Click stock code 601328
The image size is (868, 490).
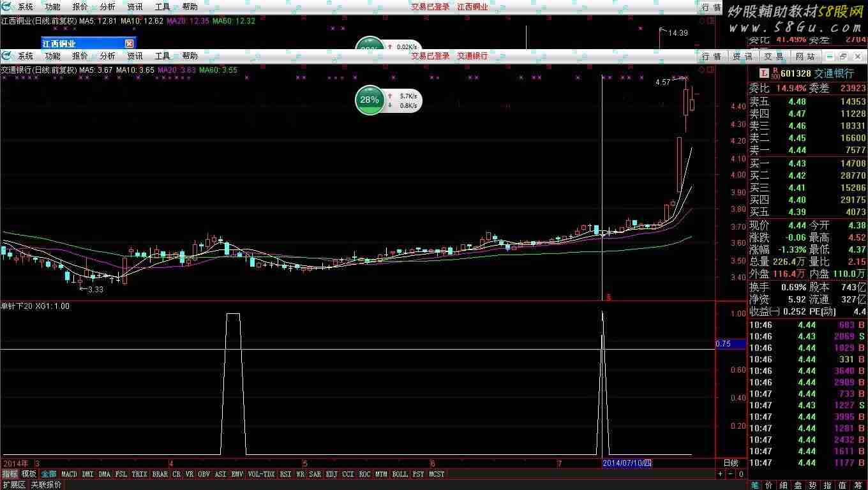click(x=795, y=74)
